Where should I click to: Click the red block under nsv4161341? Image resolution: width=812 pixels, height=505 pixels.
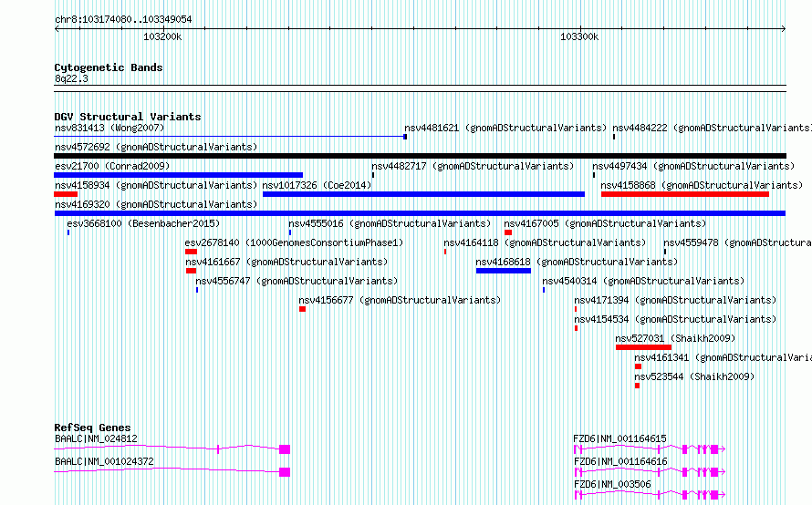[x=638, y=366]
